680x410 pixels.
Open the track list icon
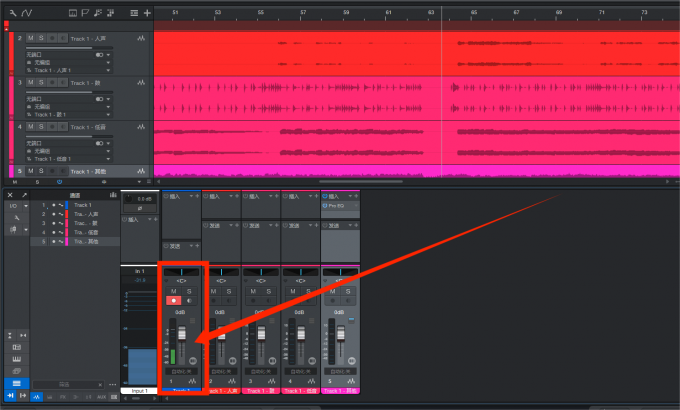[134, 13]
